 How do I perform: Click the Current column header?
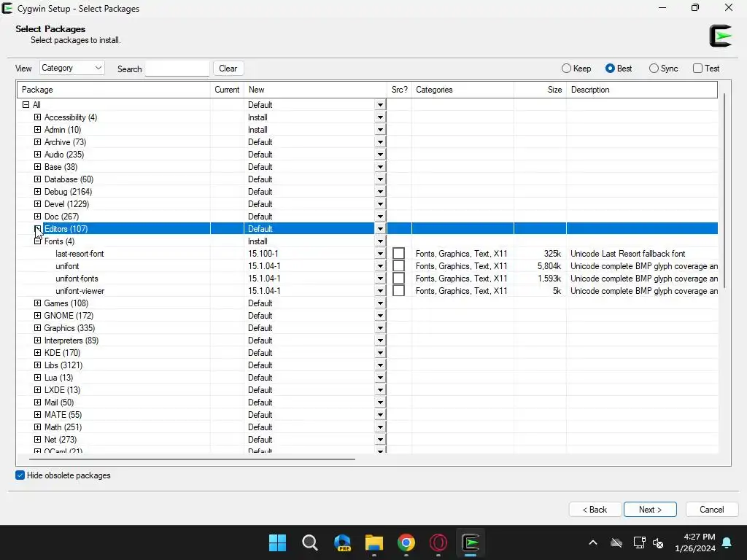[228, 90]
